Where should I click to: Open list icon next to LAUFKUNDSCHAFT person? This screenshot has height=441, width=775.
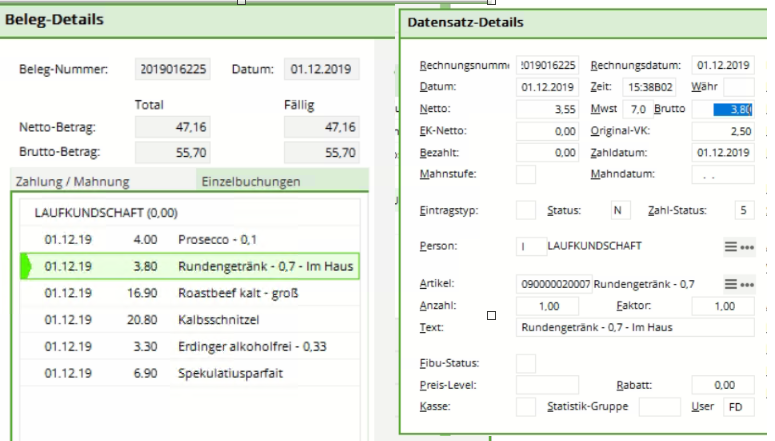pyautogui.click(x=731, y=246)
